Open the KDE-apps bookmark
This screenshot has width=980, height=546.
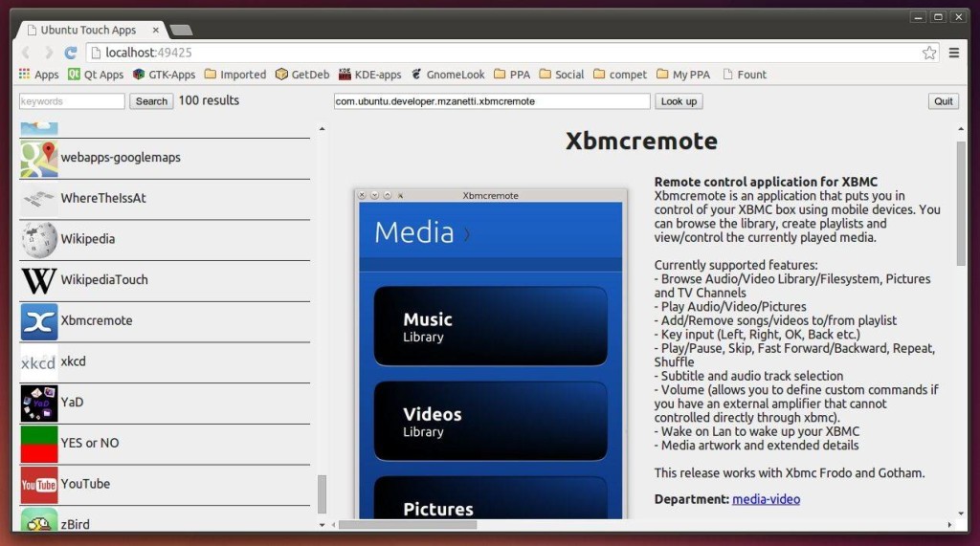click(369, 75)
